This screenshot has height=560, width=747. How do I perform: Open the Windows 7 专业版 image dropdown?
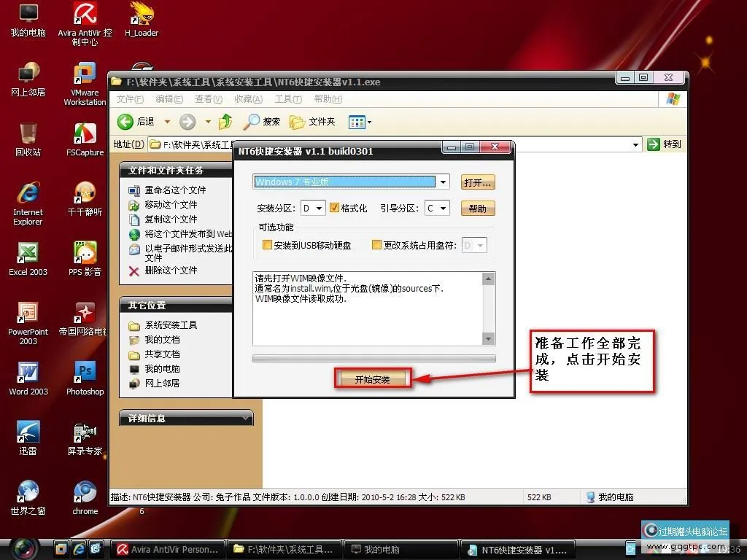coord(442,181)
